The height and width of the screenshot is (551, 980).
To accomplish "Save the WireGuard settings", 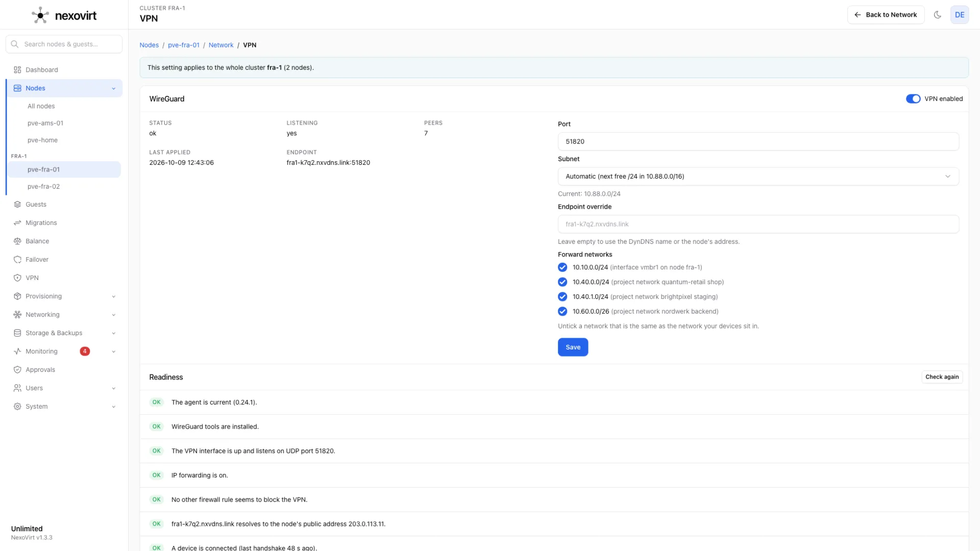I will [573, 347].
